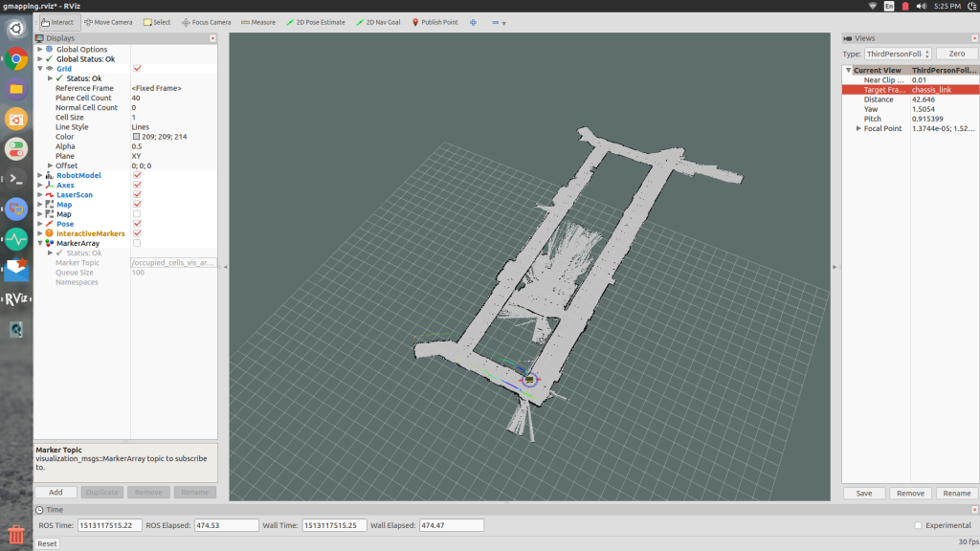This screenshot has height=551, width=980.
Task: Hide the LaserScan display via its checkbox
Action: coord(137,195)
